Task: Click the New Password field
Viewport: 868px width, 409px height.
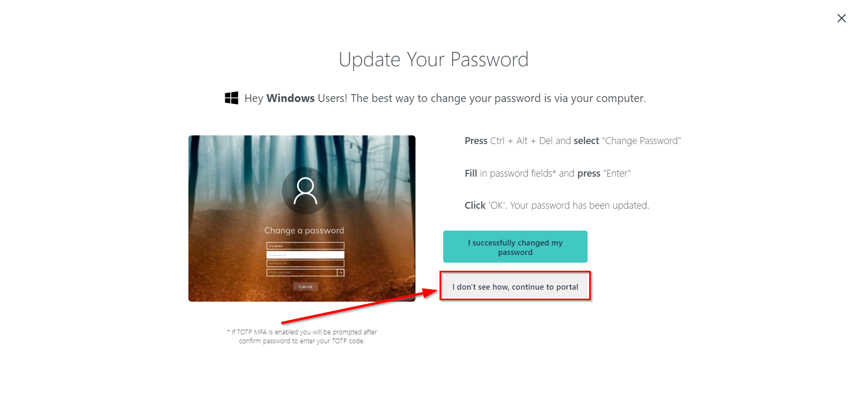Action: (x=305, y=263)
